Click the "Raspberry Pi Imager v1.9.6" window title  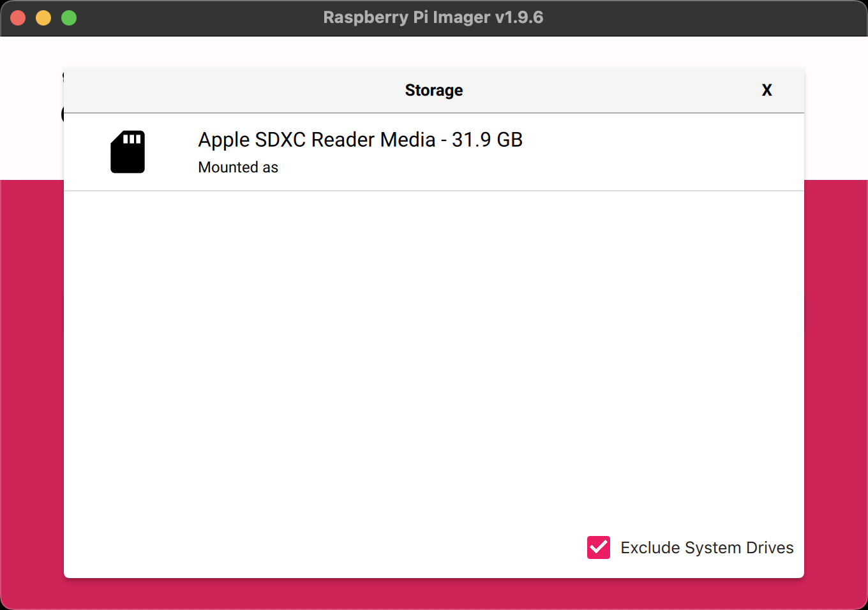[x=433, y=17]
